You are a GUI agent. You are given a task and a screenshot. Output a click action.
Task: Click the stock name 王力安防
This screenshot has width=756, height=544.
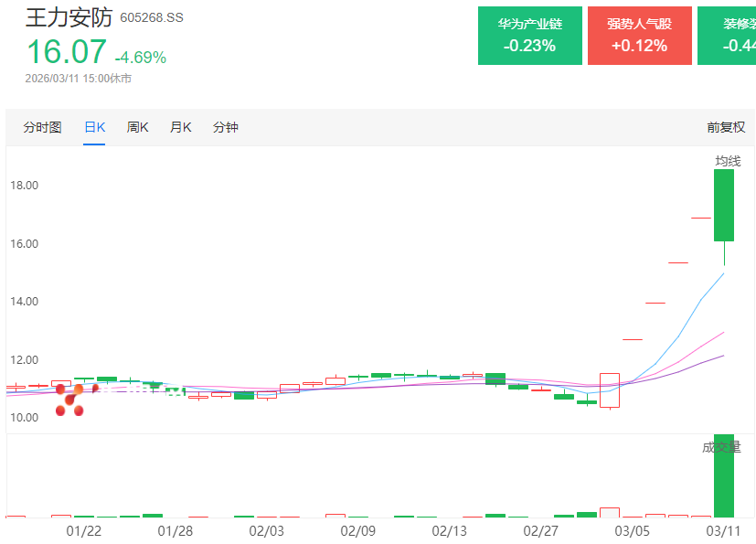pos(69,17)
